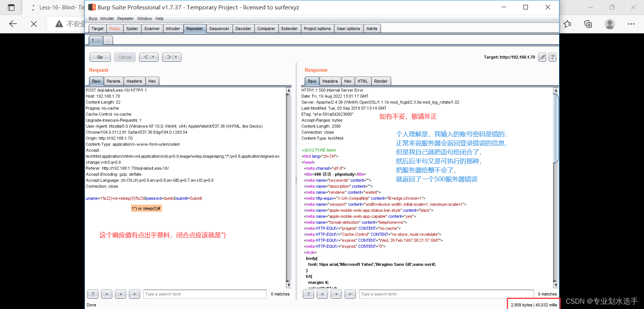This screenshot has width=644, height=309.
Task: Open Edge settings and more menu
Action: tap(631, 24)
